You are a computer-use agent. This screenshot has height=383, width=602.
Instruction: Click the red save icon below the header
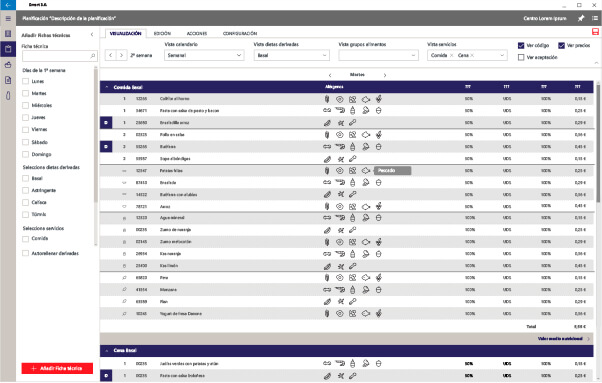pyautogui.click(x=595, y=32)
